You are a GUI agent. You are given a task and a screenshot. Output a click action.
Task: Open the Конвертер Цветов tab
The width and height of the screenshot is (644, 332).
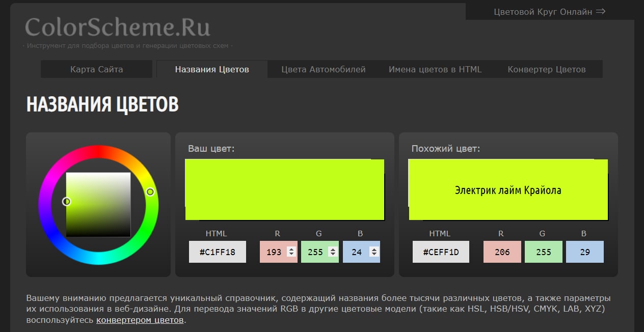point(546,69)
